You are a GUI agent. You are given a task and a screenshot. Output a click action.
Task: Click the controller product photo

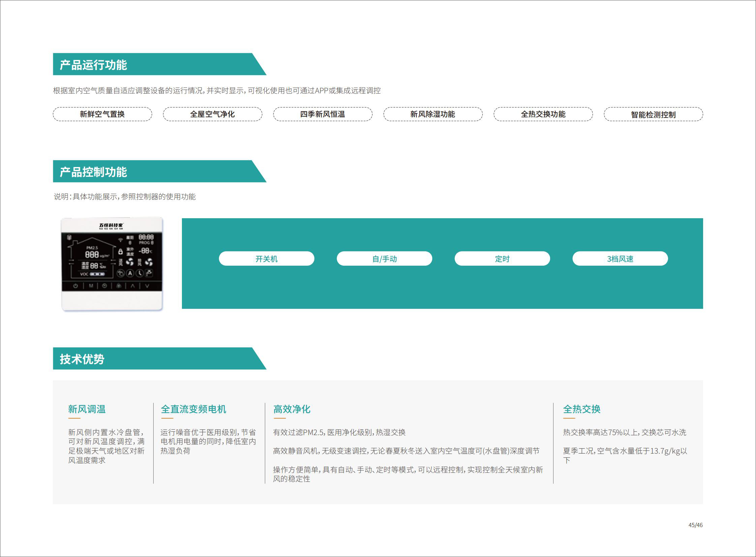click(112, 264)
